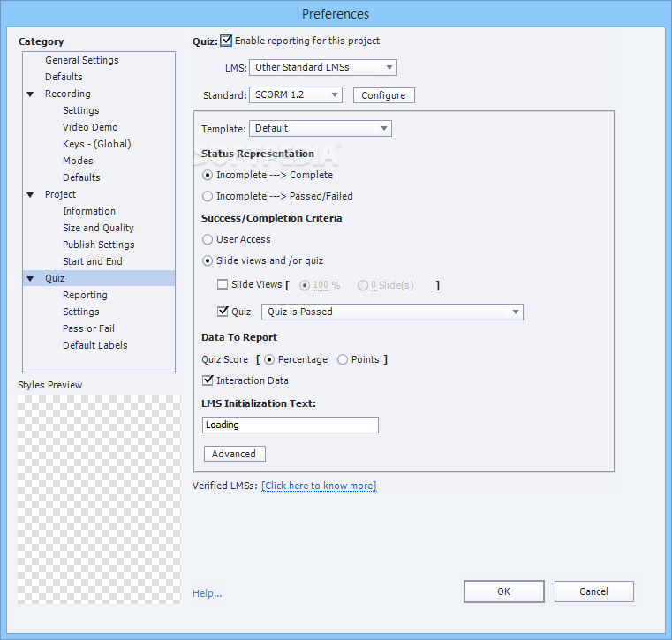Image resolution: width=672 pixels, height=640 pixels.
Task: Open the Quiz is Passed dropdown
Action: coord(392,312)
